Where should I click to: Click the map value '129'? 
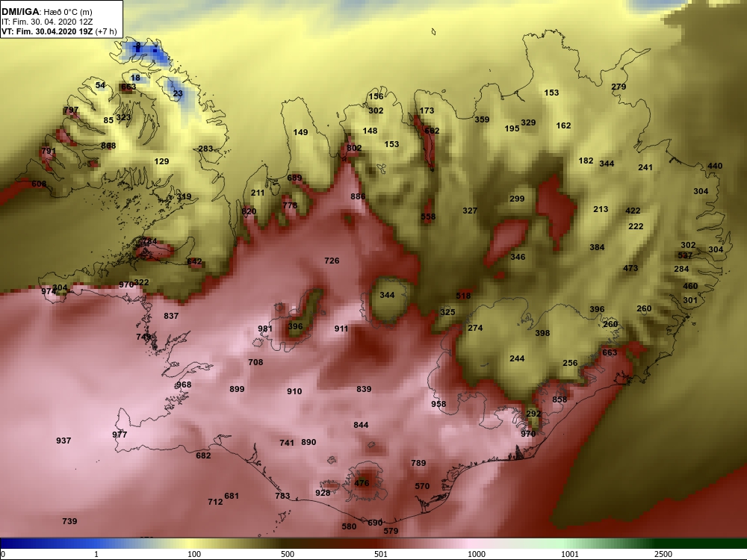tap(161, 161)
